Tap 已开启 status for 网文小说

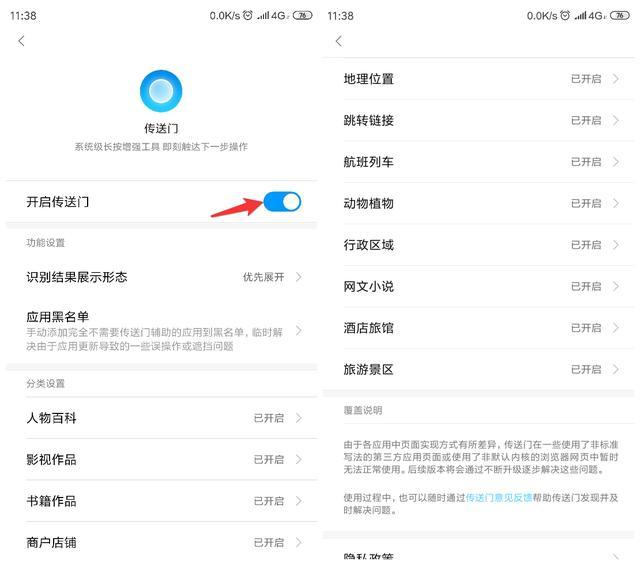pos(585,287)
